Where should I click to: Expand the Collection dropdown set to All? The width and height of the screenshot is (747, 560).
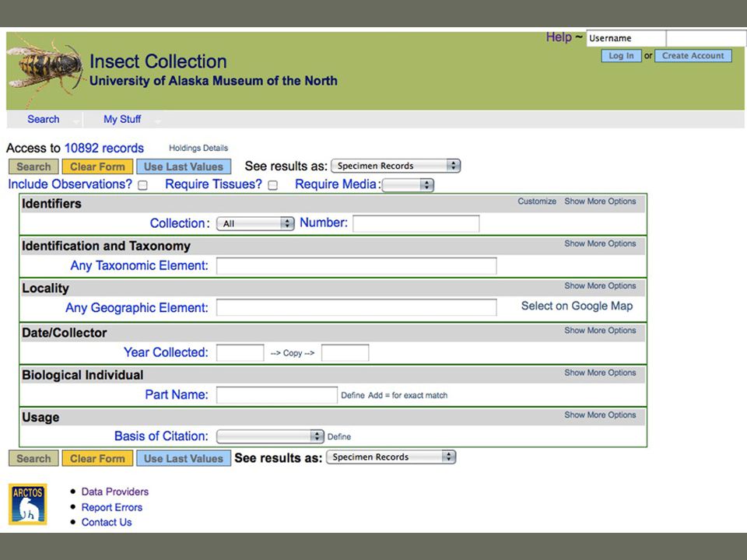coord(255,223)
